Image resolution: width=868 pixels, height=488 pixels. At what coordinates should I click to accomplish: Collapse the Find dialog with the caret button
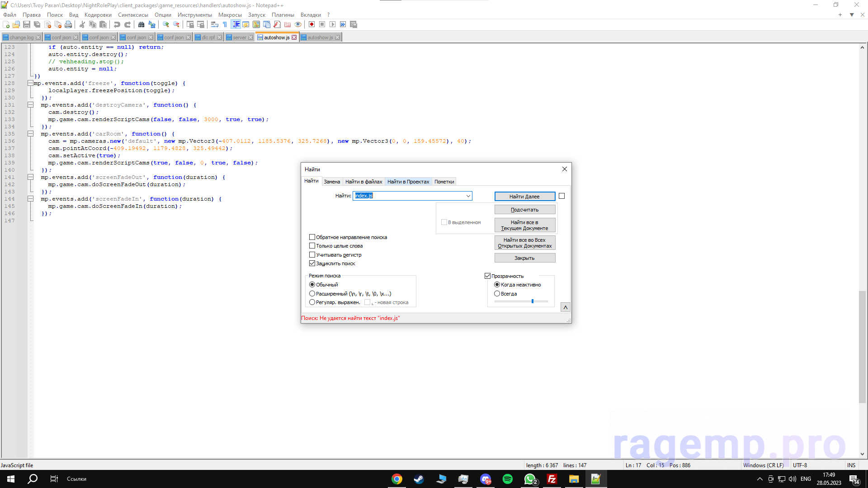click(x=565, y=307)
